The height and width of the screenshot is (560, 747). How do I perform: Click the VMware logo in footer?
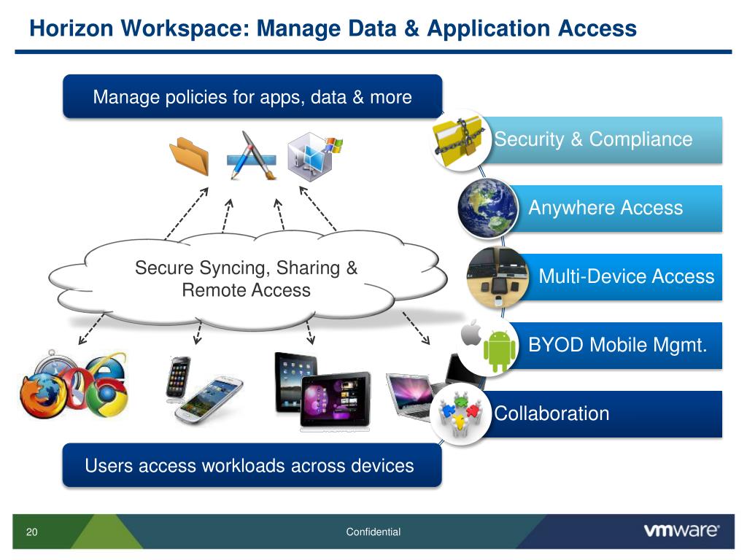[x=682, y=531]
